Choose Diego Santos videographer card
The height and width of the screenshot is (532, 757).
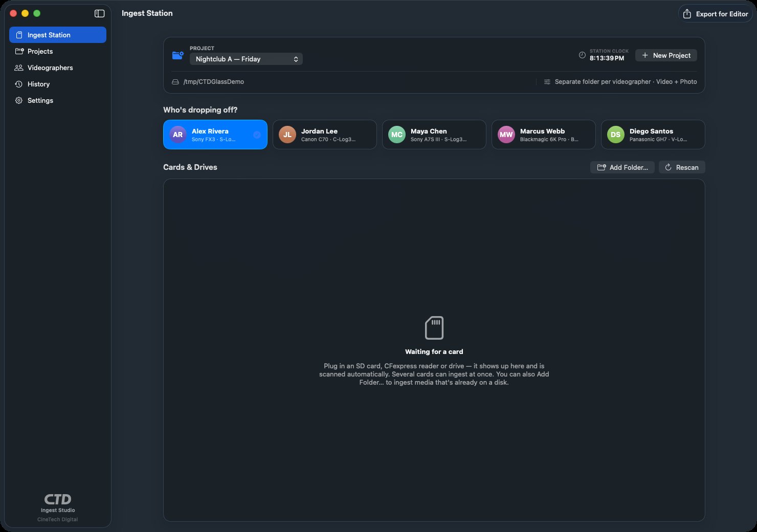(x=653, y=135)
